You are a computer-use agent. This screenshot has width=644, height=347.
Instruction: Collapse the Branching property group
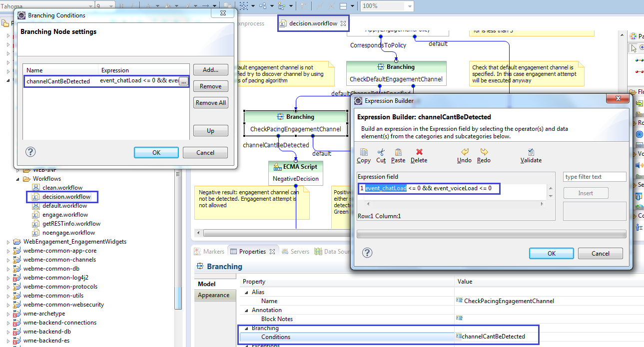(x=246, y=328)
